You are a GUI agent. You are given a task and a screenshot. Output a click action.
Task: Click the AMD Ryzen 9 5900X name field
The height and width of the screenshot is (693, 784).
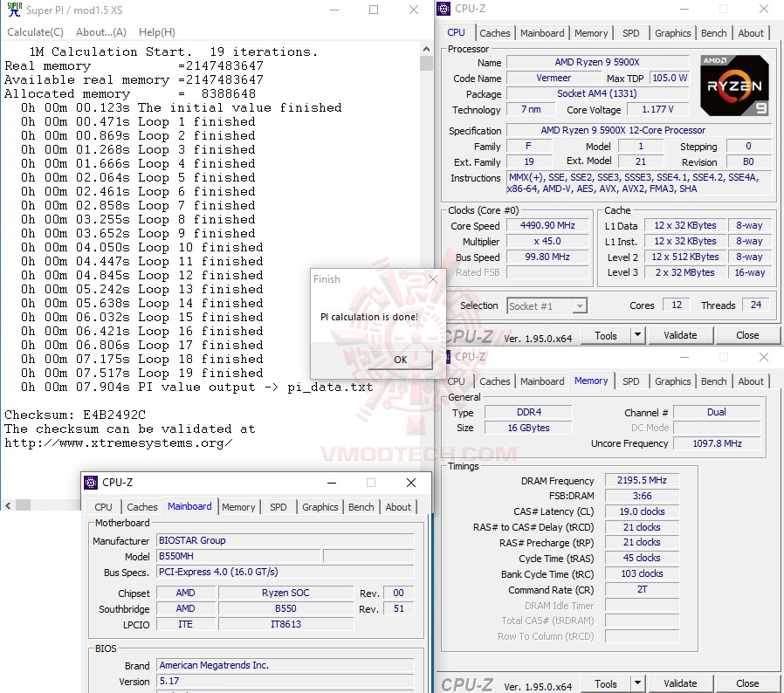(x=597, y=62)
